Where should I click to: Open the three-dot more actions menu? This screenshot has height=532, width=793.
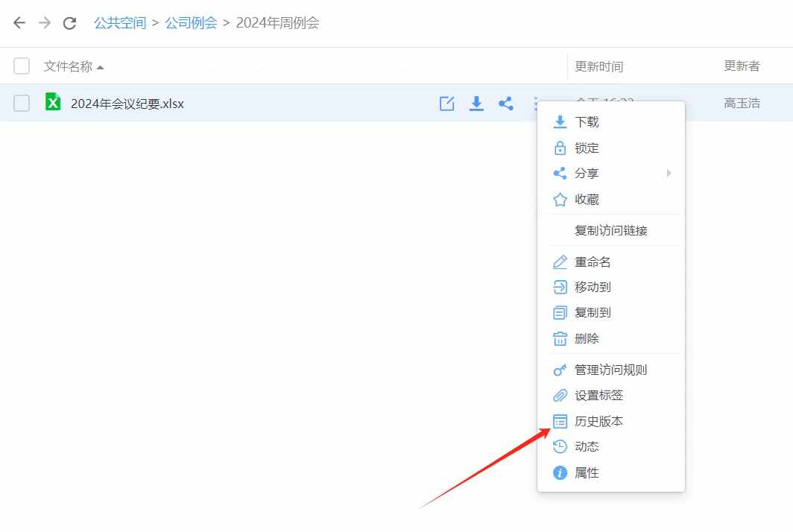pyautogui.click(x=535, y=104)
